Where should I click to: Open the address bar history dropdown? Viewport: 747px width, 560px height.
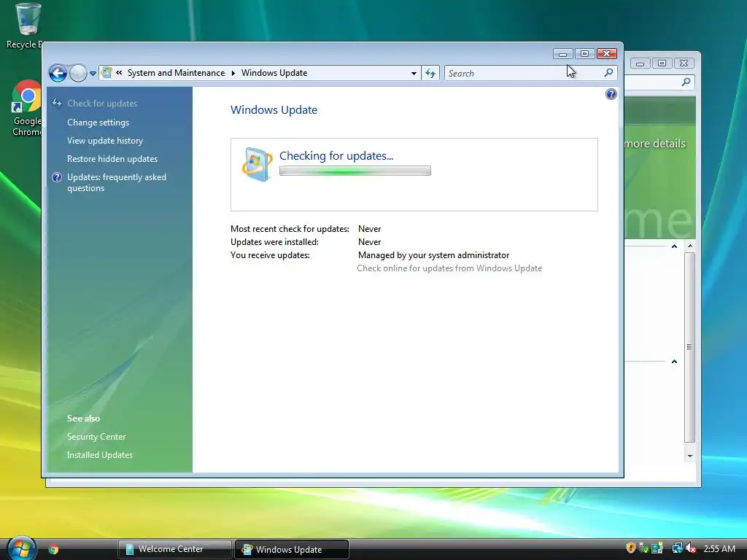point(414,74)
